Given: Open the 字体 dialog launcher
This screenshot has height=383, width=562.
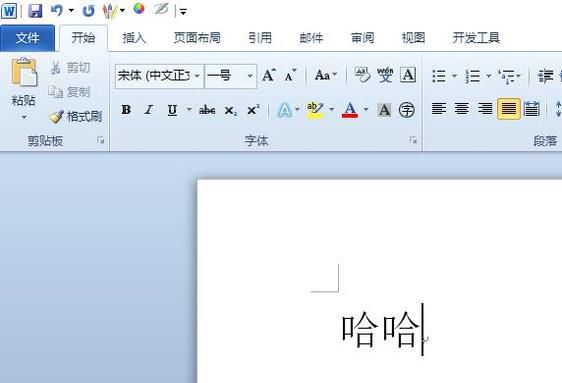Looking at the screenshot, I should [x=413, y=140].
